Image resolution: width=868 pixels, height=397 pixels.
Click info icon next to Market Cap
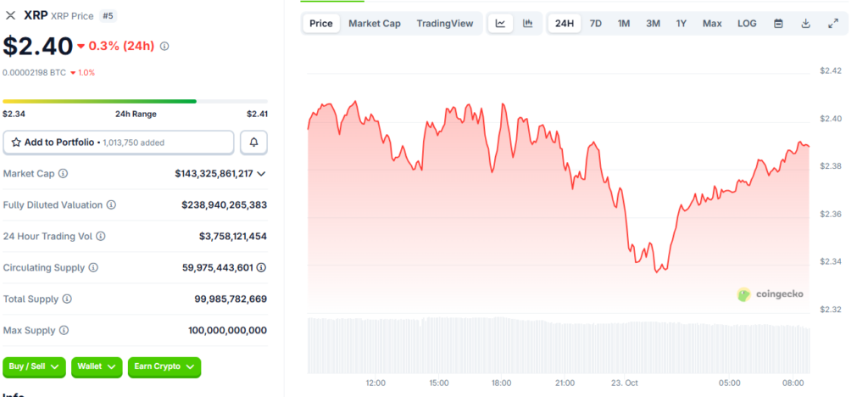click(x=64, y=174)
